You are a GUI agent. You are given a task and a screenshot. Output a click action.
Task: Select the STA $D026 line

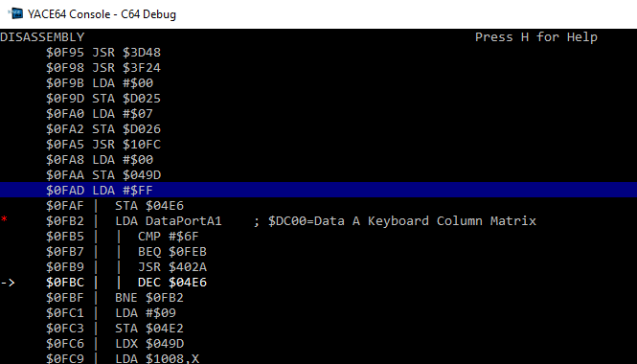[x=103, y=128]
